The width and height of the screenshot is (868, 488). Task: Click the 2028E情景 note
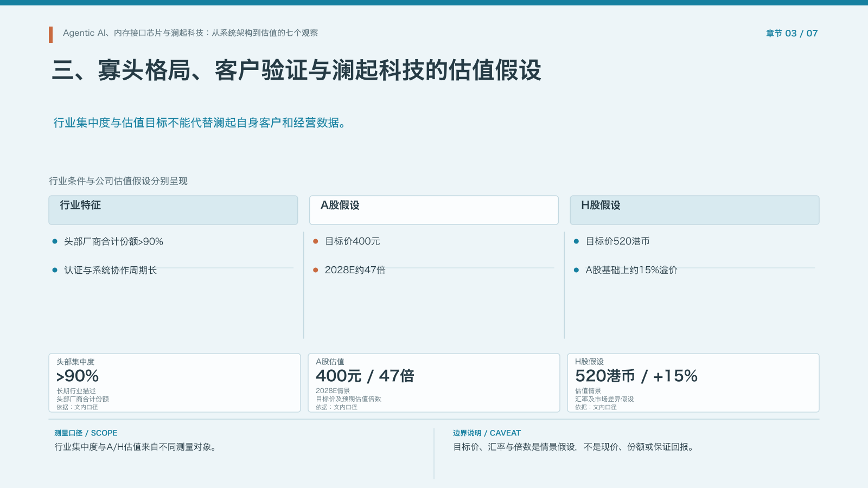tap(333, 391)
